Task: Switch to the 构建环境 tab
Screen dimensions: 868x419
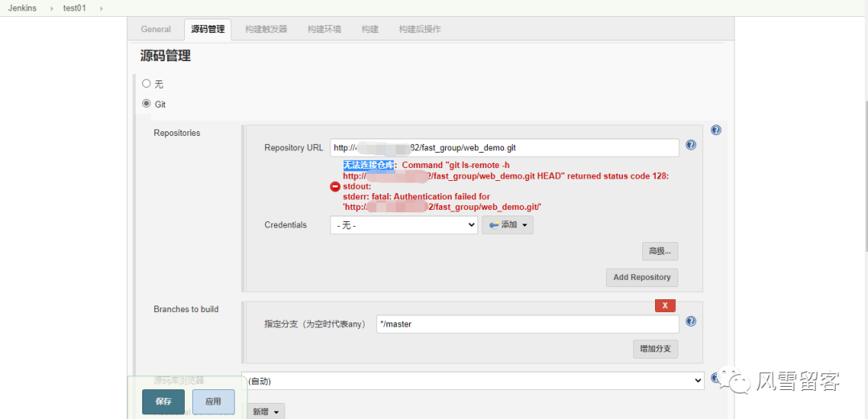Action: pos(325,30)
